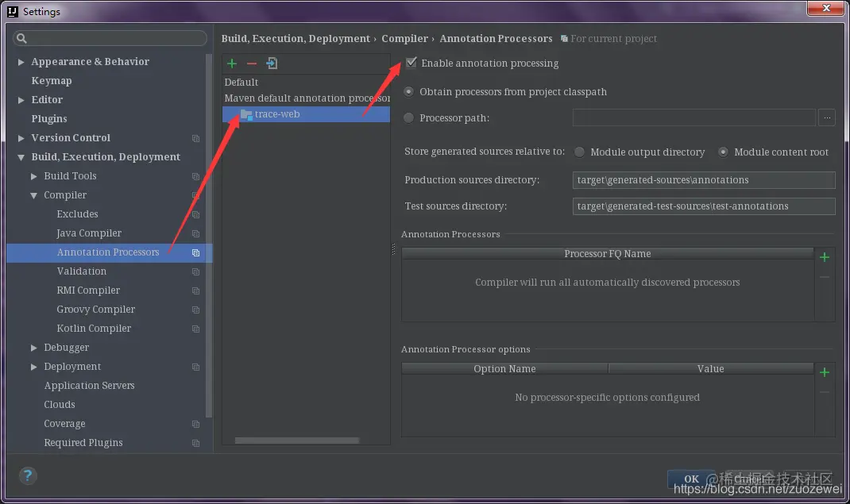Image resolution: width=850 pixels, height=504 pixels.
Task: Click the Compiler breadcrumb
Action: pos(404,38)
